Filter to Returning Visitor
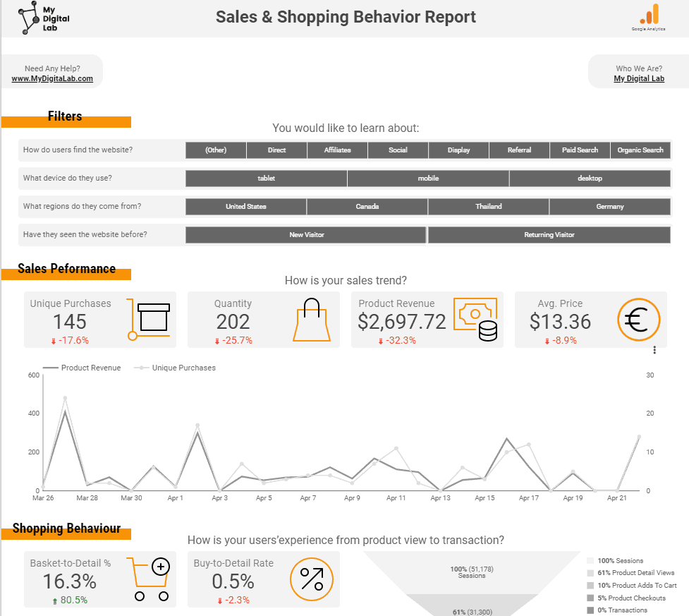 549,235
